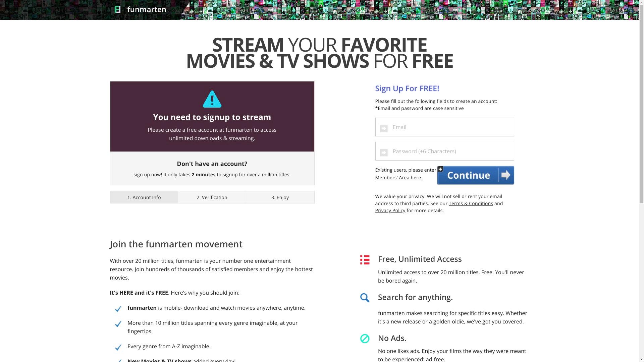Focus the Password input field
The height and width of the screenshot is (362, 644).
[x=444, y=151]
